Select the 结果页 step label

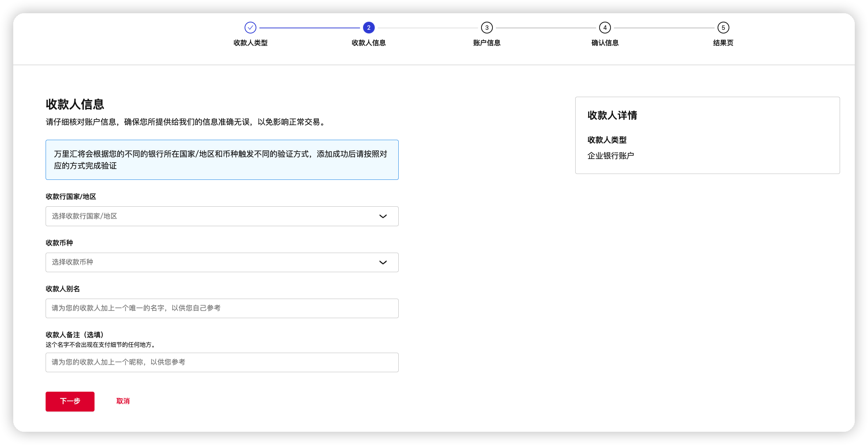(723, 43)
